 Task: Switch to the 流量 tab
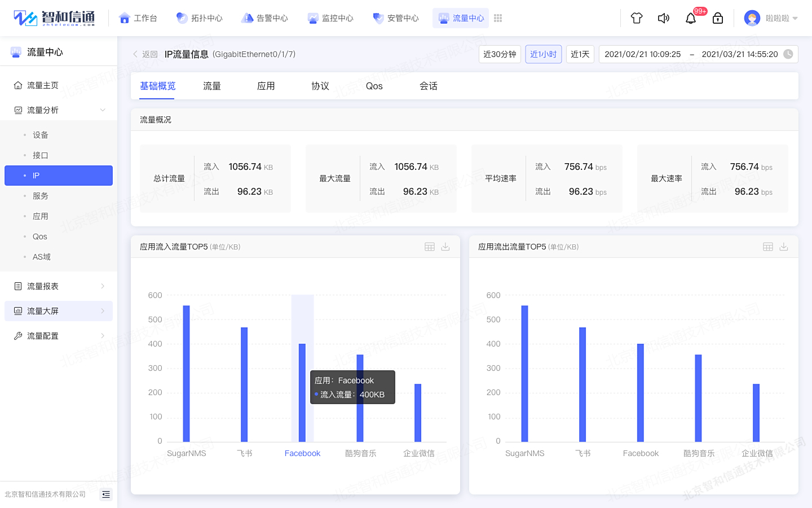tap(212, 86)
